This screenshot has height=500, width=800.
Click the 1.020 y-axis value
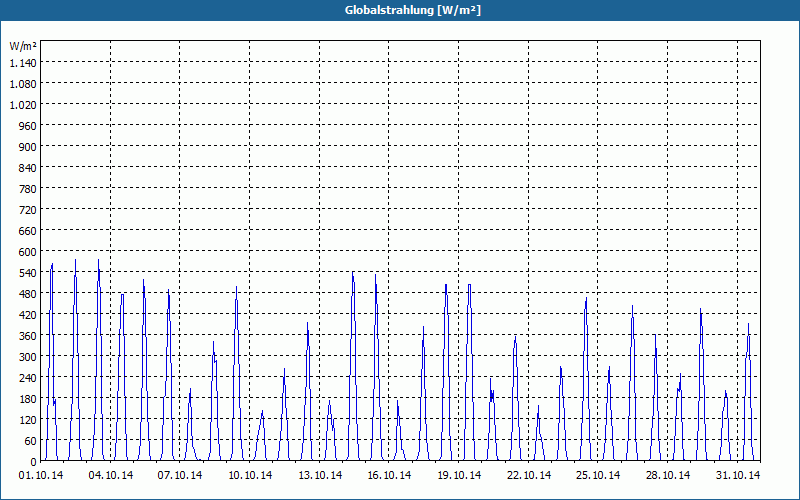coord(23,105)
